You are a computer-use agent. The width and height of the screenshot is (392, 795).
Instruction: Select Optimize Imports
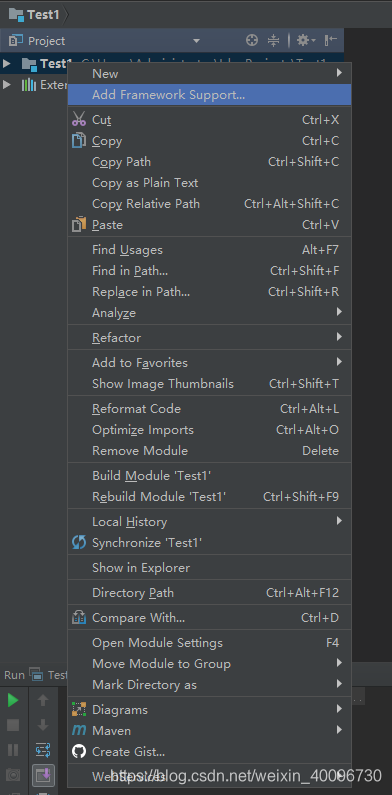point(209,430)
